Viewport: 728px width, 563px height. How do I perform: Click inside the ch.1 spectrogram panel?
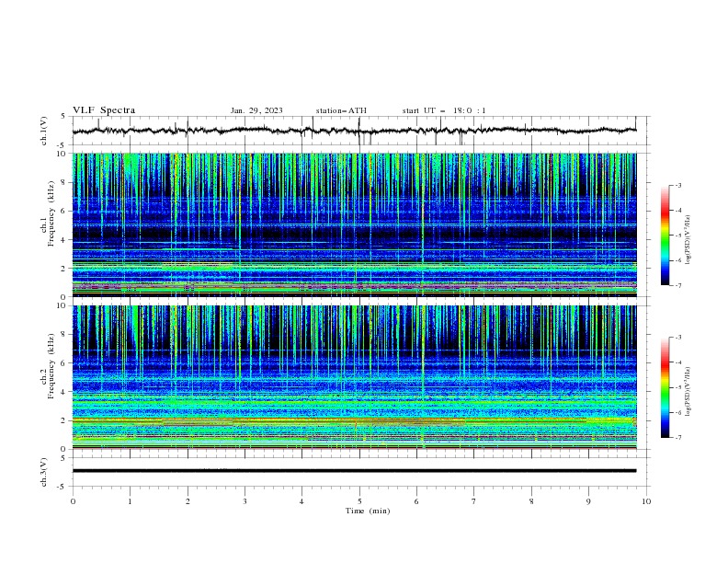tap(354, 224)
